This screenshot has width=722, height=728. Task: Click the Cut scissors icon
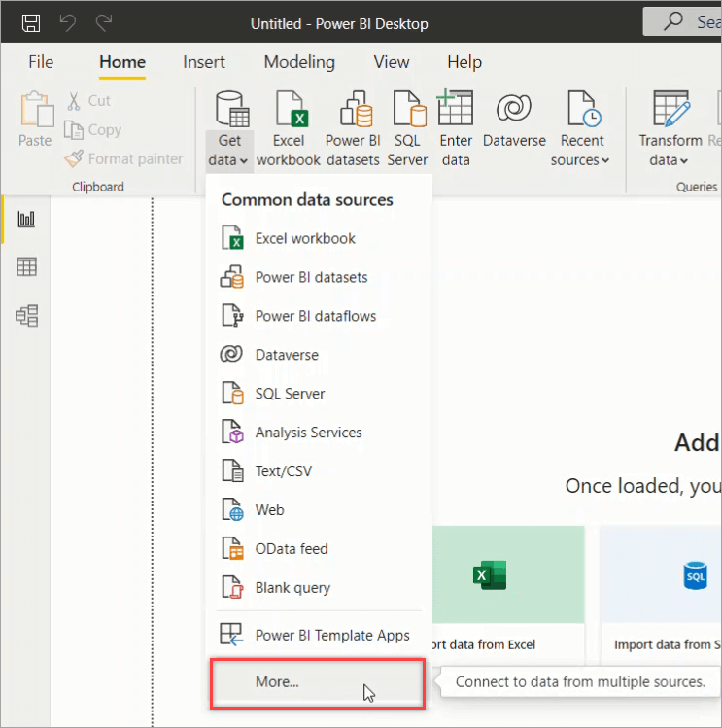point(73,100)
